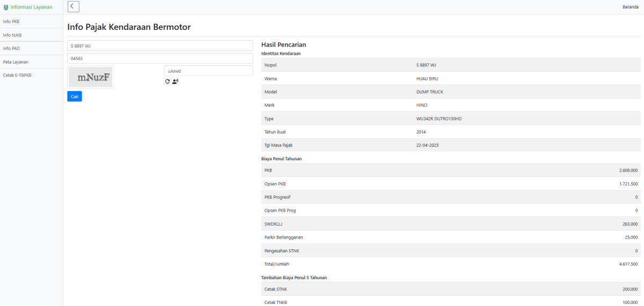The image size is (644, 306).
Task: Click the Informasi Layanan logo emblem
Action: click(x=6, y=7)
